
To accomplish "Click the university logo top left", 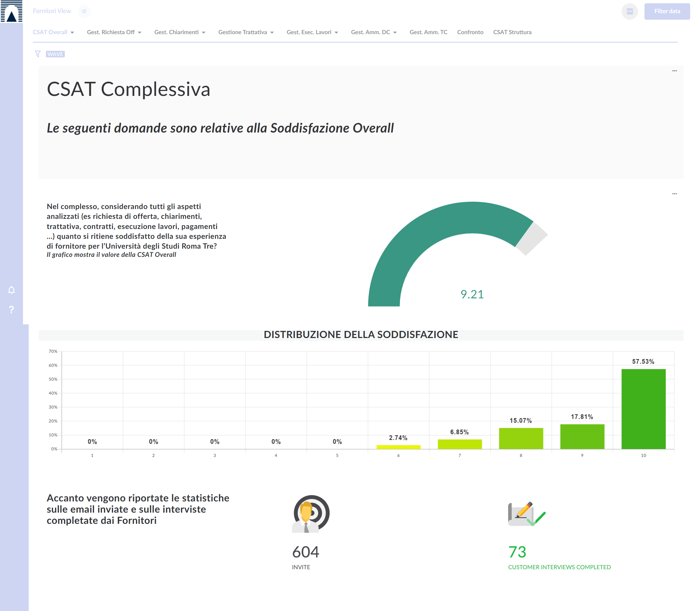I will (x=11, y=11).
